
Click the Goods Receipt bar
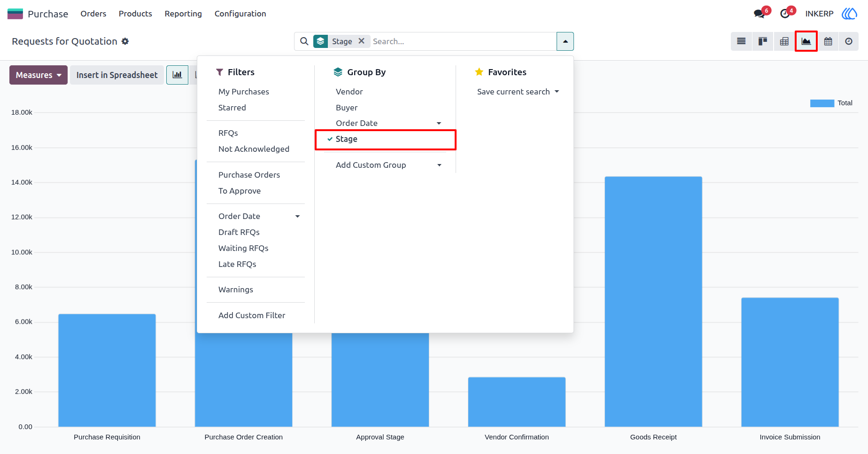653,301
